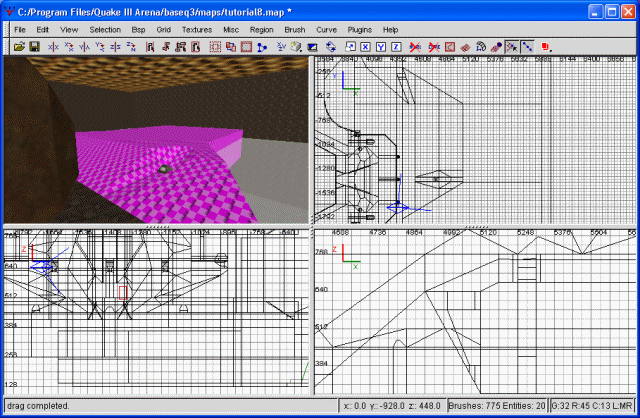Open the Curve menu
The height and width of the screenshot is (418, 640).
point(326,30)
